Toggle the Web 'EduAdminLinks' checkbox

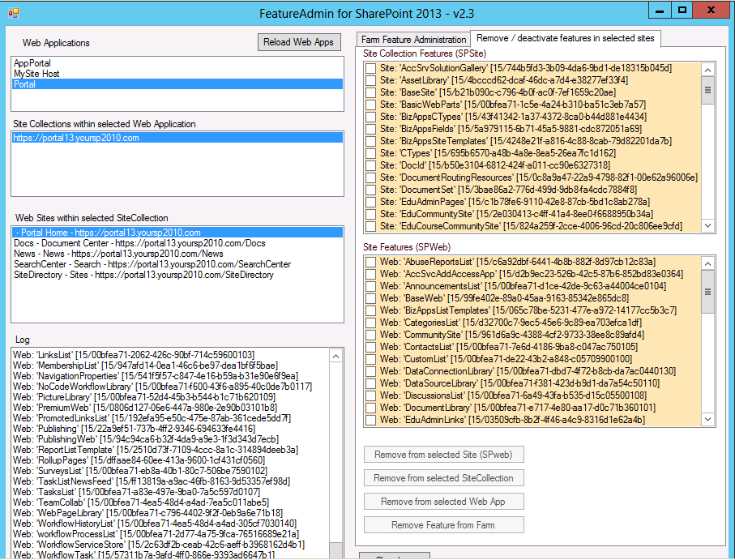(371, 421)
